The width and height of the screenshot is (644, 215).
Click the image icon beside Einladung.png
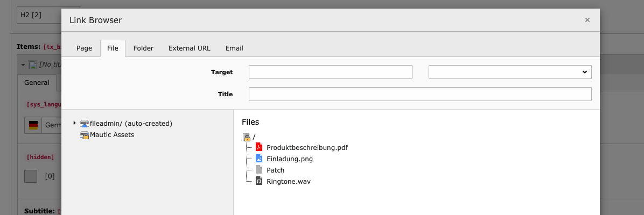point(258,159)
